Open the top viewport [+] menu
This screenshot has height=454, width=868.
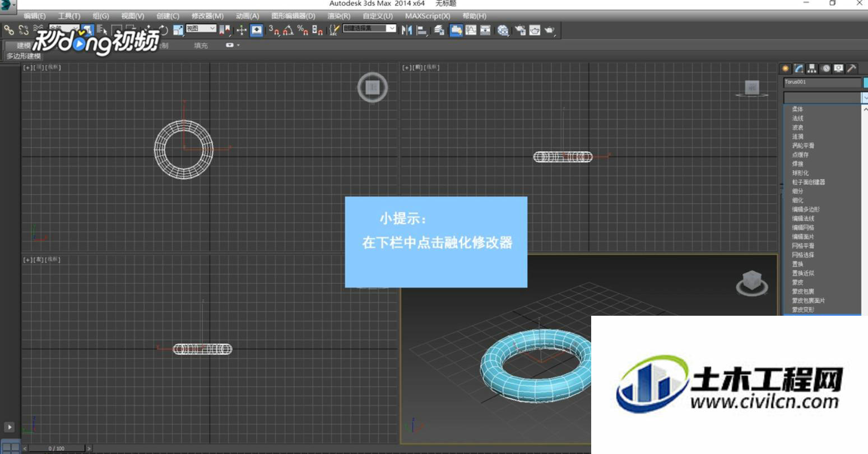pos(27,67)
